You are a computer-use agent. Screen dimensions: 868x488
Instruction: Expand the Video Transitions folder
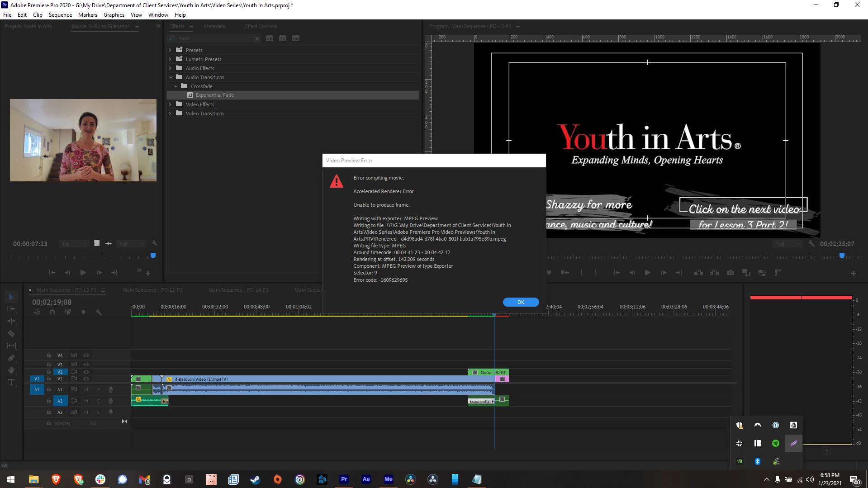click(x=170, y=114)
